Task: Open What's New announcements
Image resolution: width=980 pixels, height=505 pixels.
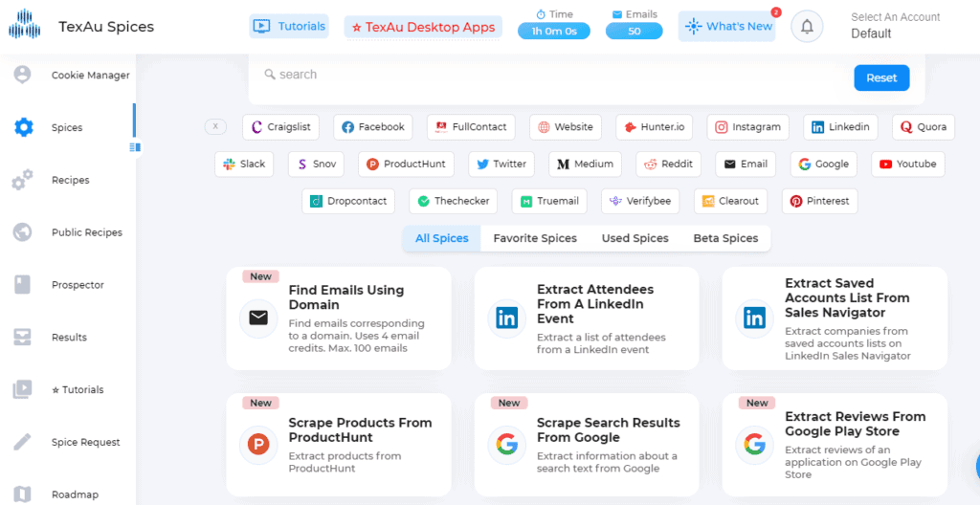Action: pyautogui.click(x=727, y=26)
